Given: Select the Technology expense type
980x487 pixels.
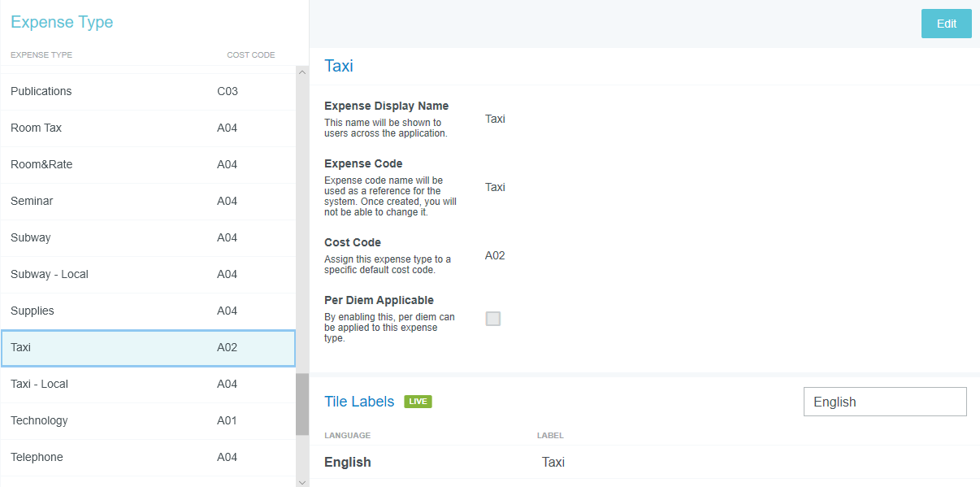Looking at the screenshot, I should [146, 420].
